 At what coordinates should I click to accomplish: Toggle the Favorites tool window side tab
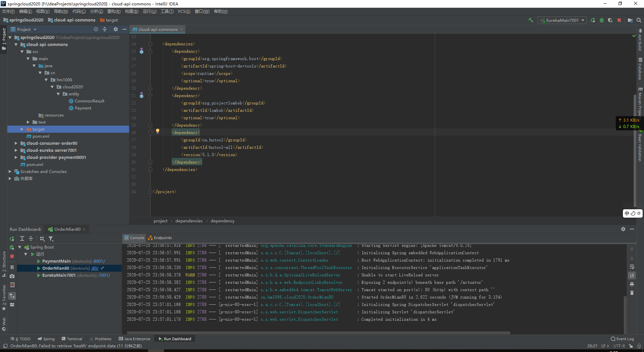(x=4, y=298)
